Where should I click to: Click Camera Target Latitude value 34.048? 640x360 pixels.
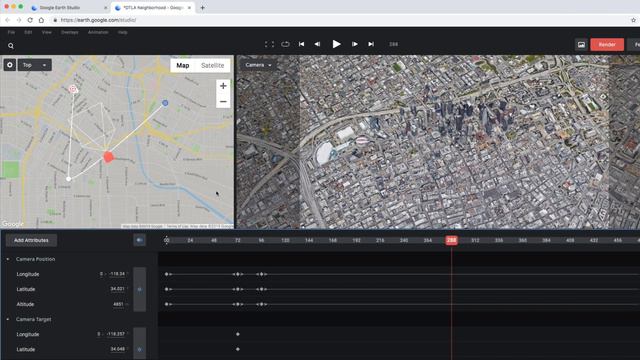(x=118, y=349)
